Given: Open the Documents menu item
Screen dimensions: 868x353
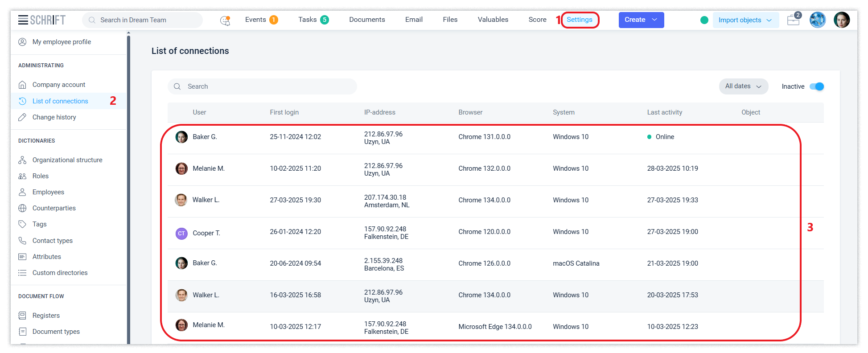Looking at the screenshot, I should click(367, 20).
